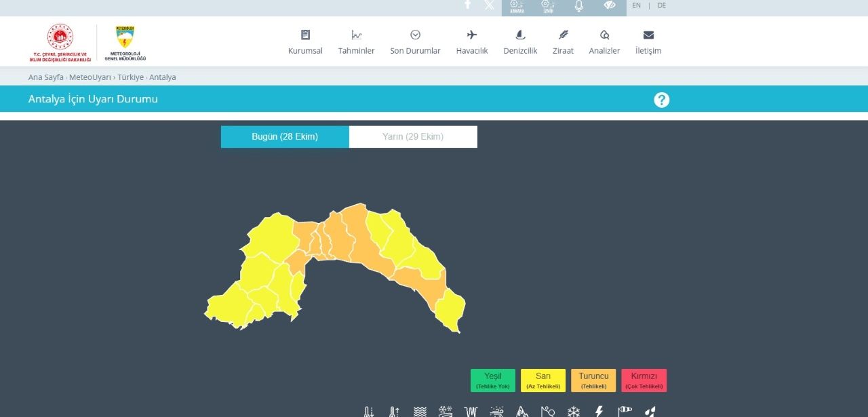The width and height of the screenshot is (868, 417).
Task: Go to Türkiye breadcrumb
Action: [131, 77]
